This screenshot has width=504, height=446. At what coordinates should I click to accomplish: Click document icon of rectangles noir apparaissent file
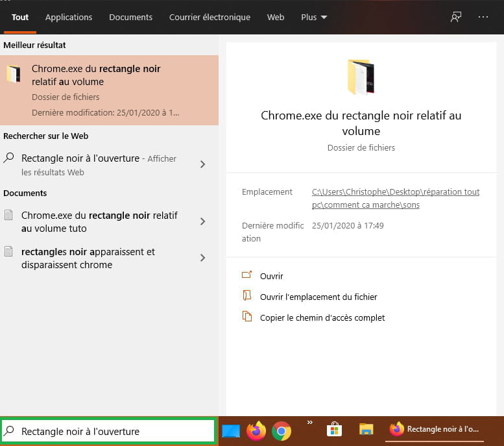8,251
